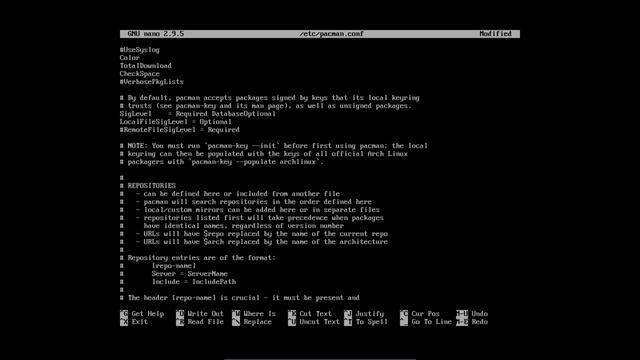Image resolution: width=640 pixels, height=360 pixels.
Task: Click the #RemoteFileSigLevel = Required line
Action: click(180, 130)
